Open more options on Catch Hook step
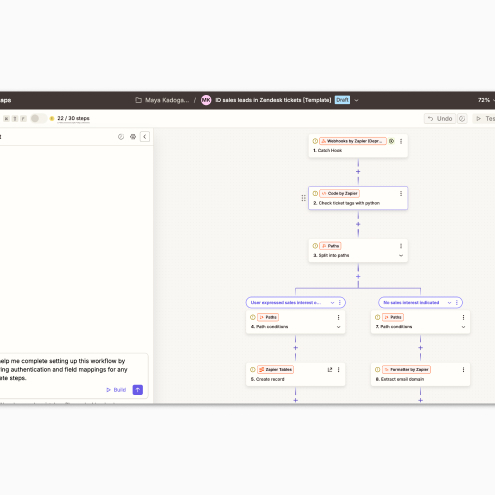This screenshot has width=495, height=495. tap(401, 141)
